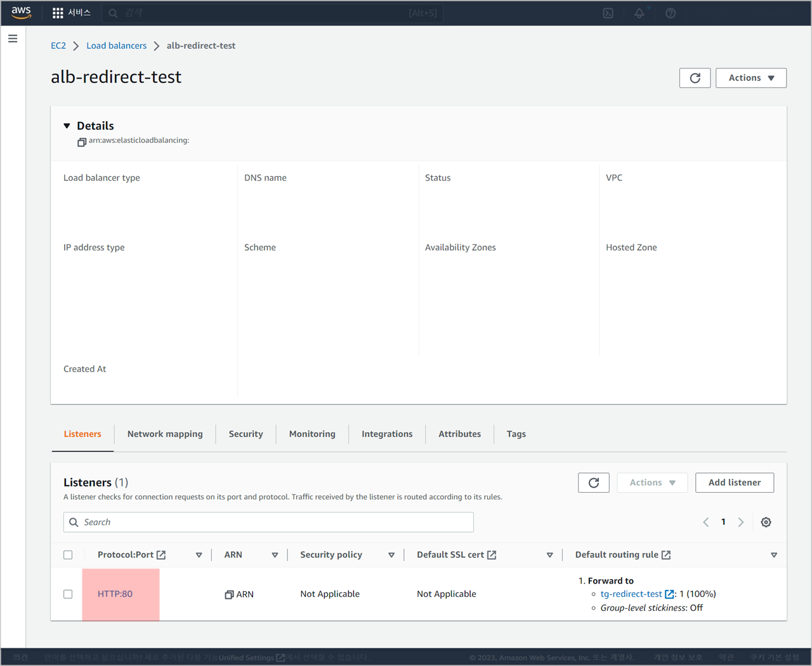Switch to the Listeners tab
The image size is (812, 666).
pyautogui.click(x=82, y=434)
